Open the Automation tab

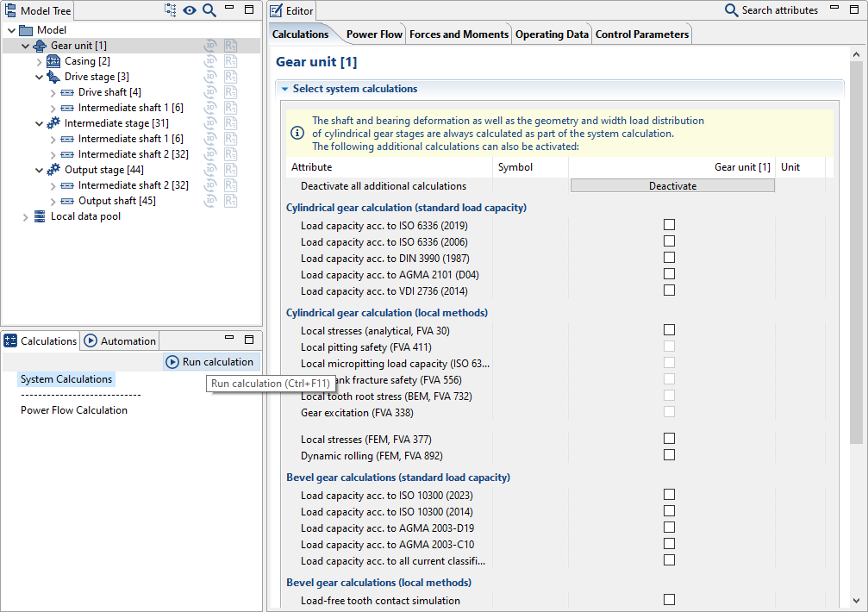point(120,340)
